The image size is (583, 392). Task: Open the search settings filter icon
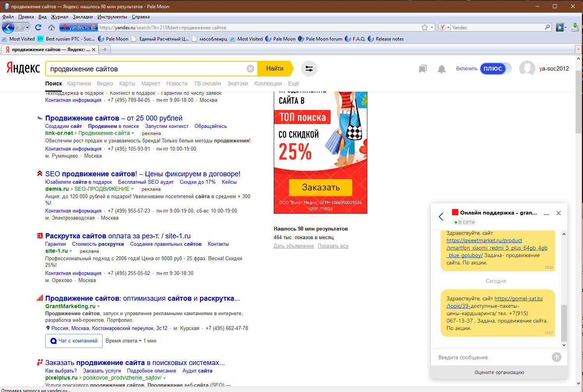click(x=309, y=69)
